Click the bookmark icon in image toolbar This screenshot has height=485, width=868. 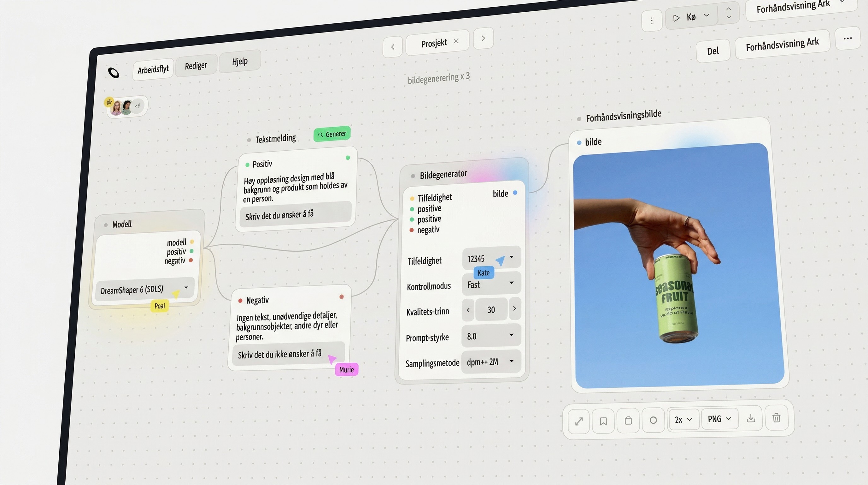[x=603, y=421]
